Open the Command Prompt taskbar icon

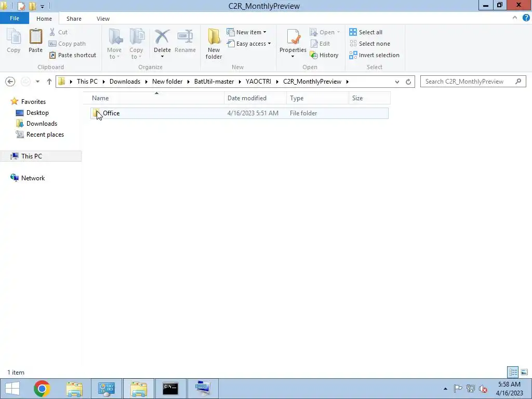[x=170, y=389]
